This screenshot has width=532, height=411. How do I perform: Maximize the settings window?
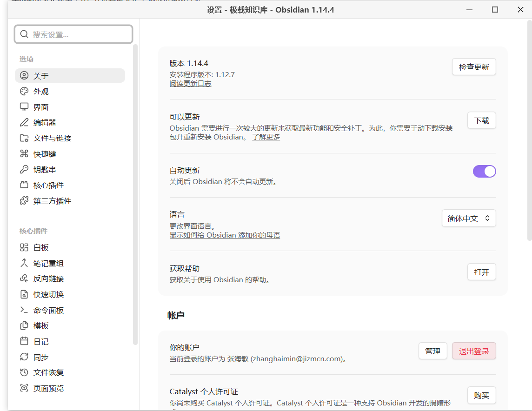tap(495, 9)
